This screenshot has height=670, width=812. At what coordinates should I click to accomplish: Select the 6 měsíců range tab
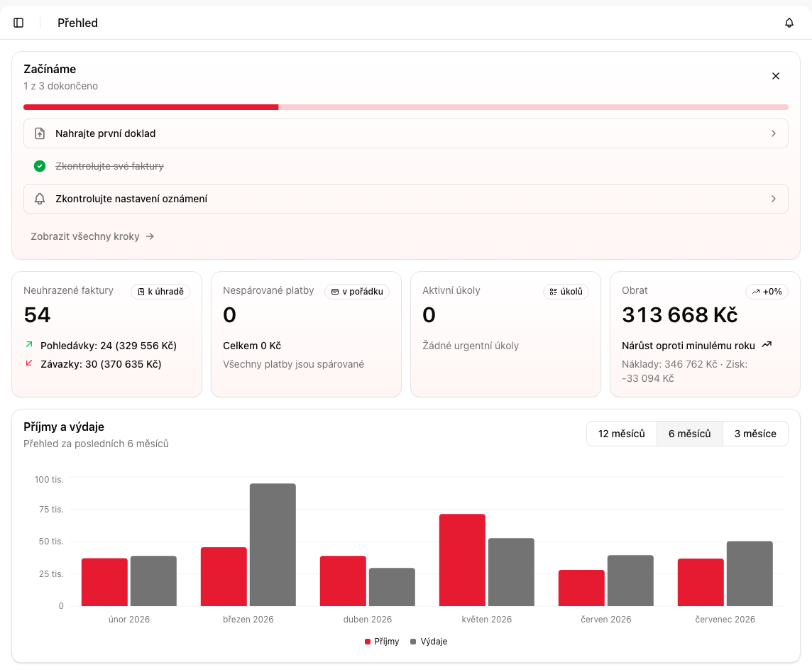[x=689, y=434]
